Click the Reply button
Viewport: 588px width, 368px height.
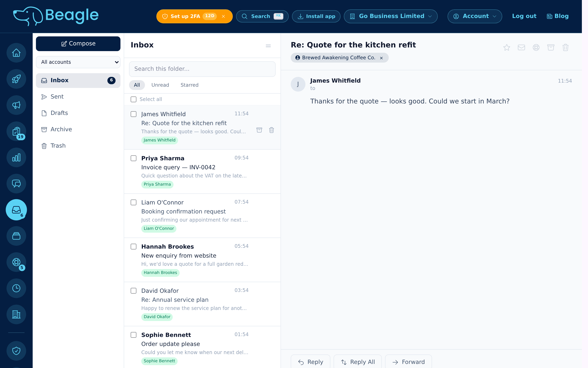[x=311, y=362]
